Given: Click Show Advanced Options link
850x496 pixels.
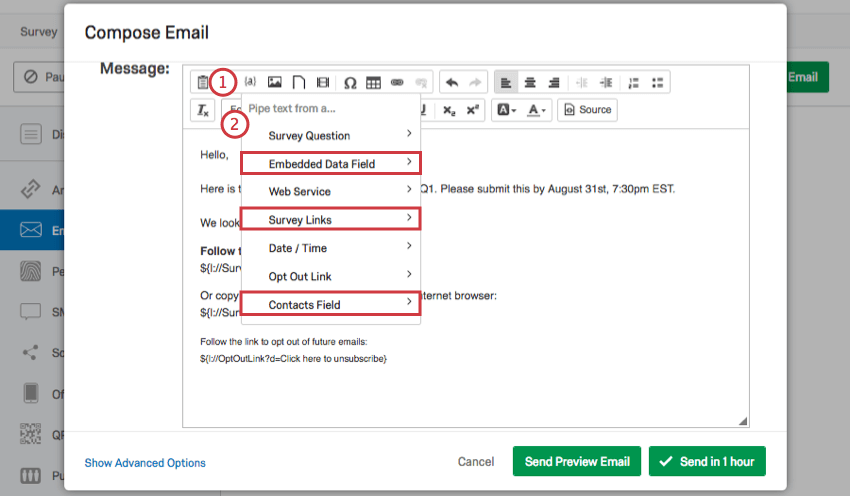Looking at the screenshot, I should pos(145,463).
